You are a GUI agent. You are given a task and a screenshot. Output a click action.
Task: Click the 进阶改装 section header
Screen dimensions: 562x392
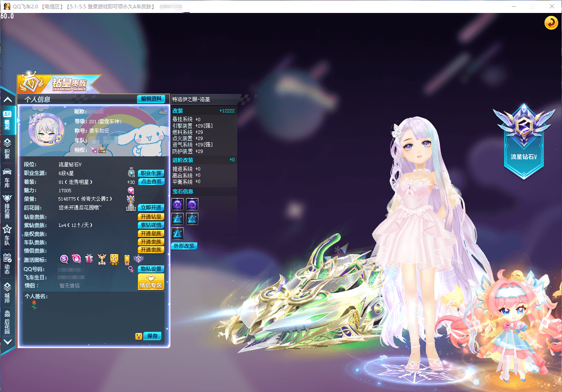point(183,160)
